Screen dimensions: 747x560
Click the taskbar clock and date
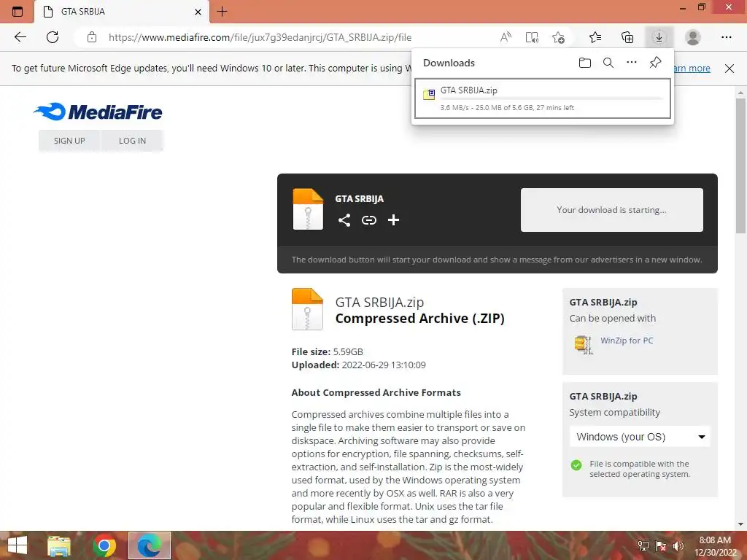[715, 546]
